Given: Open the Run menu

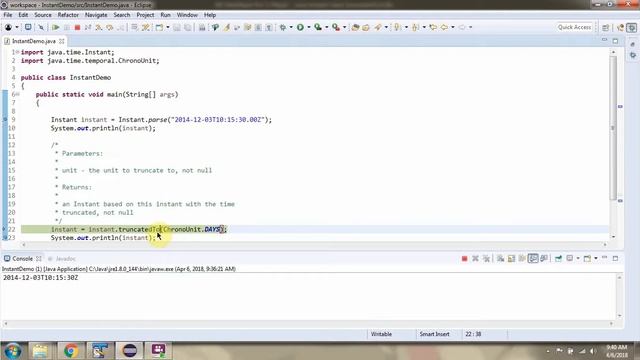Looking at the screenshot, I should click(165, 15).
